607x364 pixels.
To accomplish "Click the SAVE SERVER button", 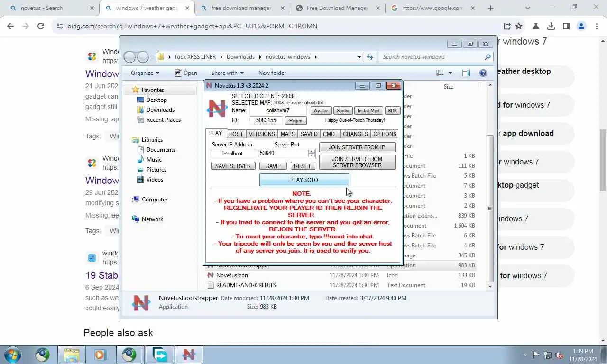I will (x=233, y=166).
